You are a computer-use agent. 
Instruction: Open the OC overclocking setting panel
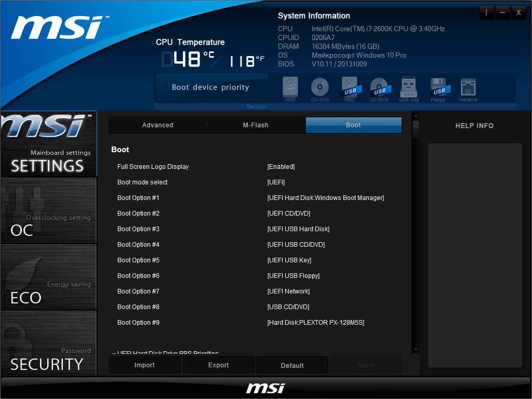click(48, 210)
